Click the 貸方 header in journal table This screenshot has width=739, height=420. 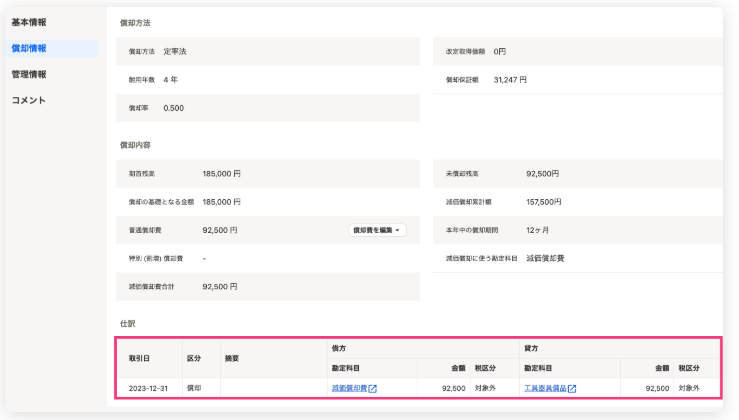pyautogui.click(x=531, y=349)
